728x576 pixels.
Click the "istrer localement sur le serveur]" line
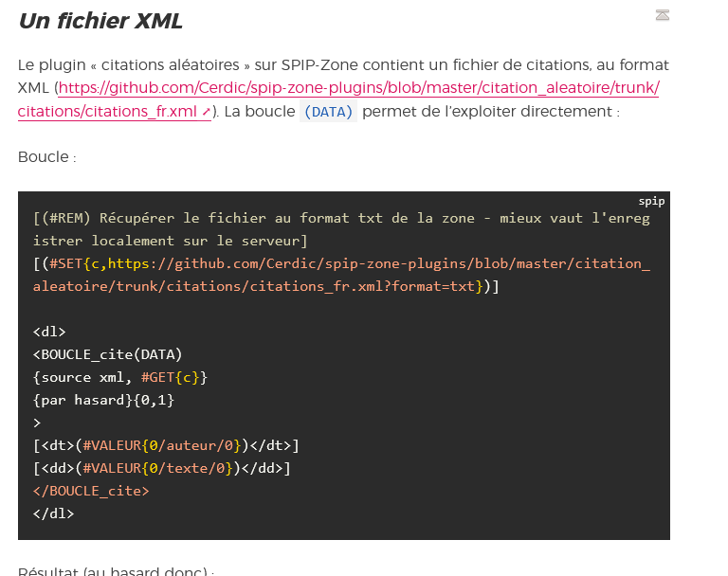170,241
